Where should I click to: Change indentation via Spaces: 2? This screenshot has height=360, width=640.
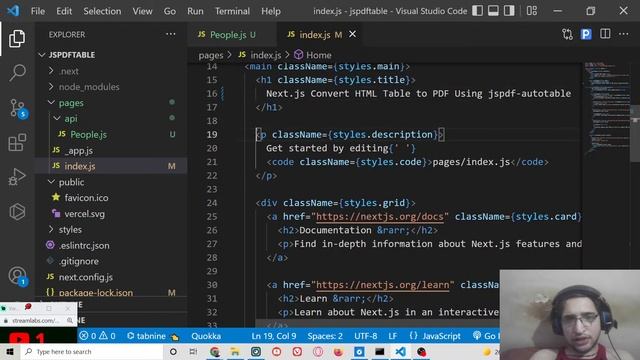(325, 336)
